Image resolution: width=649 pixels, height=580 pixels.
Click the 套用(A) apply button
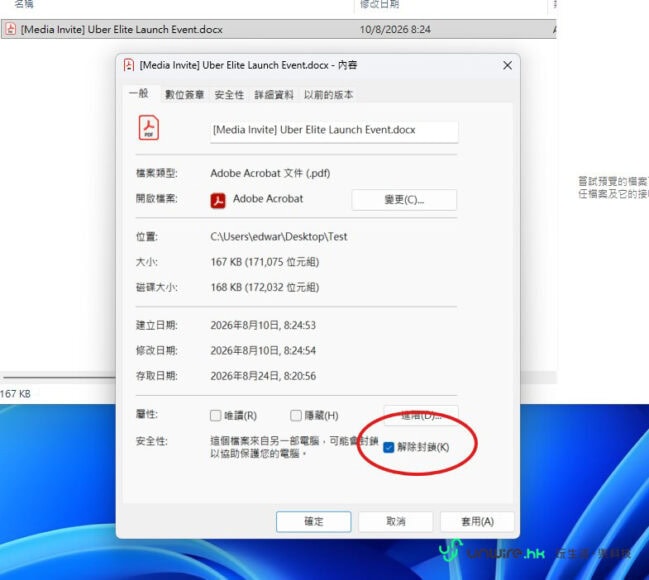point(477,522)
